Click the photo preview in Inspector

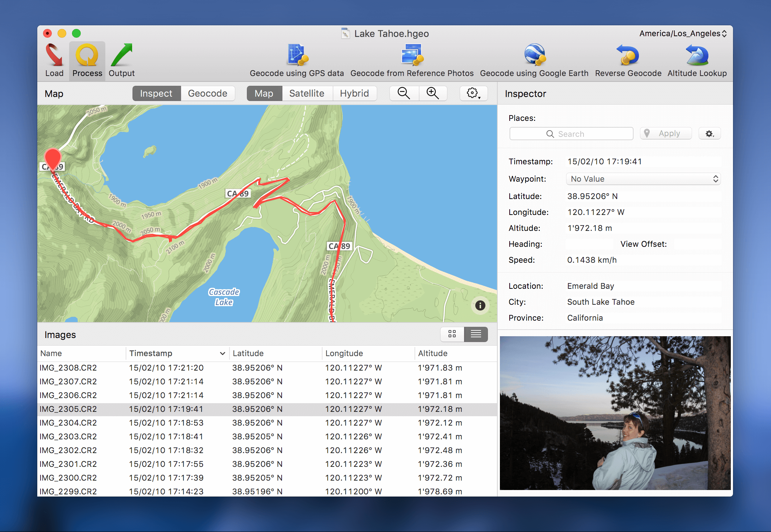pos(615,413)
